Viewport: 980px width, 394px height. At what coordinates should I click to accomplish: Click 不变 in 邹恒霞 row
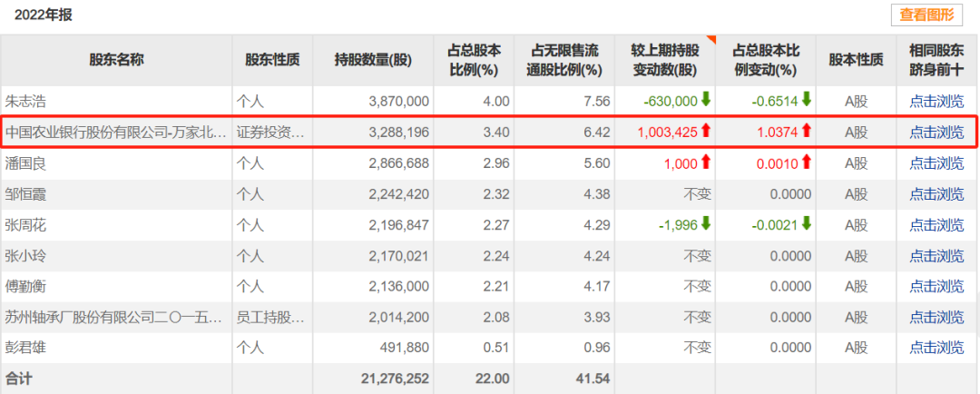697,194
